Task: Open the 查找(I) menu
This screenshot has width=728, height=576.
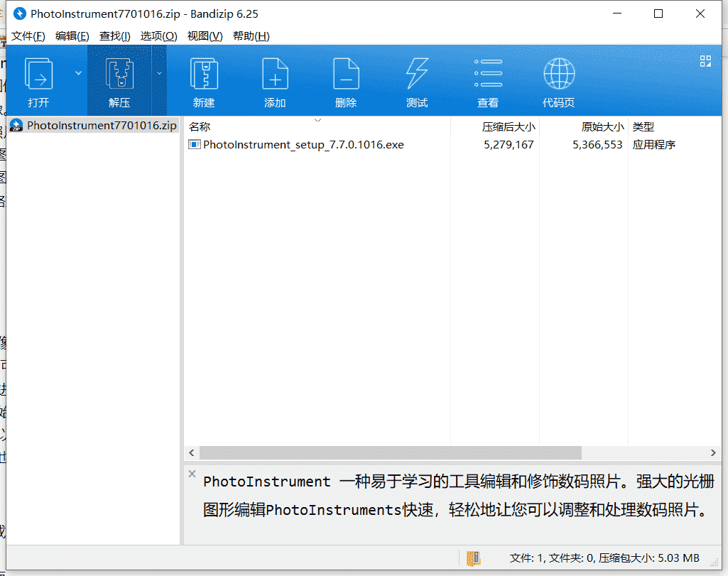Action: pyautogui.click(x=114, y=36)
